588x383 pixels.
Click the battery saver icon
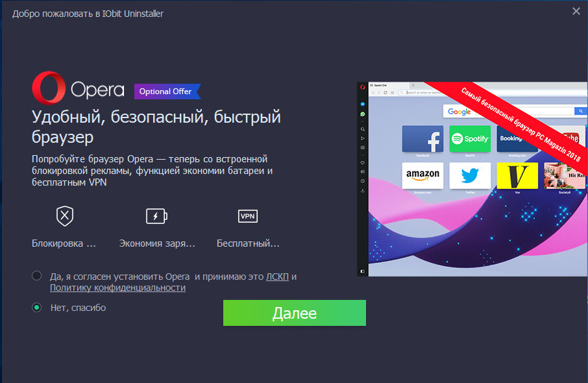tap(156, 216)
